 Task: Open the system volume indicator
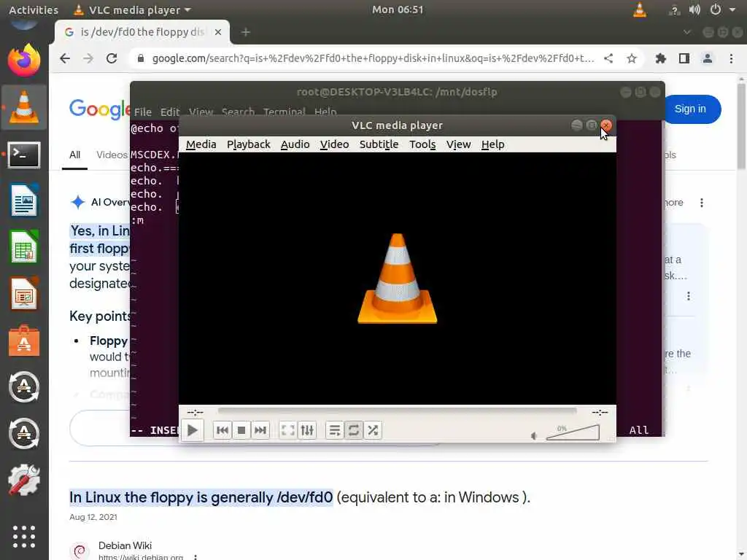(694, 9)
